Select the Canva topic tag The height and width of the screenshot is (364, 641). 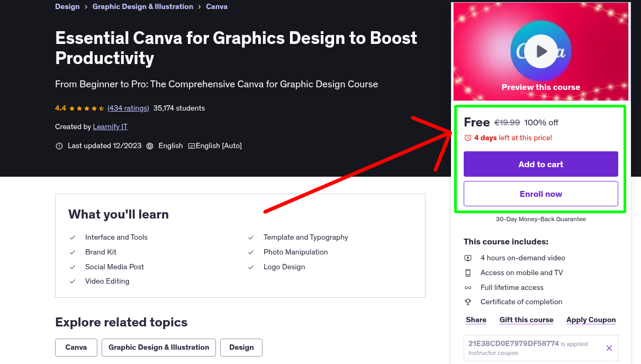(x=76, y=348)
